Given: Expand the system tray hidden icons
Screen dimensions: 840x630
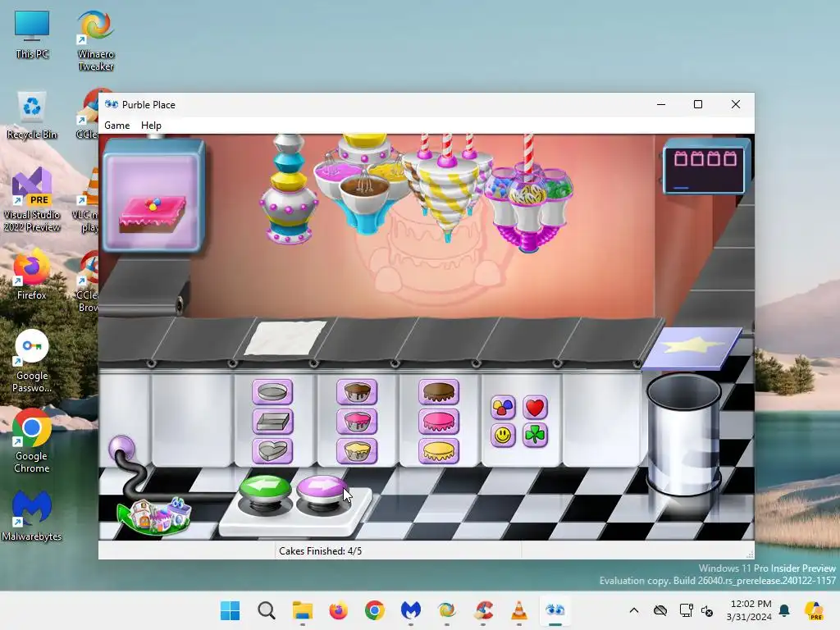Looking at the screenshot, I should pyautogui.click(x=634, y=610).
